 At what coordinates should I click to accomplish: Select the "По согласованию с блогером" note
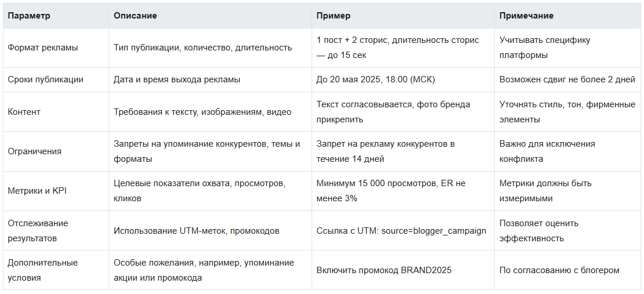pos(559,270)
